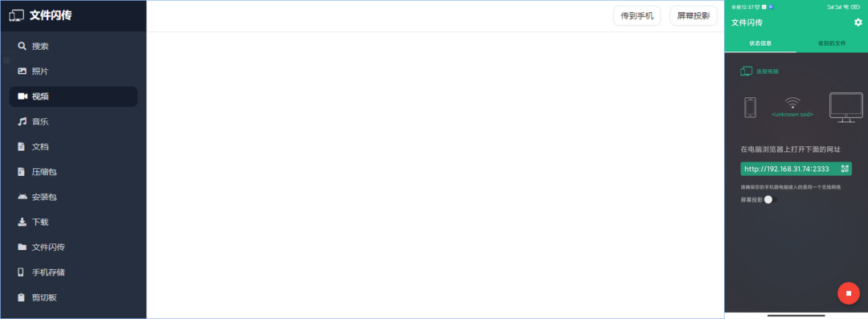Open the 照片 photos section
The width and height of the screenshot is (868, 319).
[x=73, y=71]
